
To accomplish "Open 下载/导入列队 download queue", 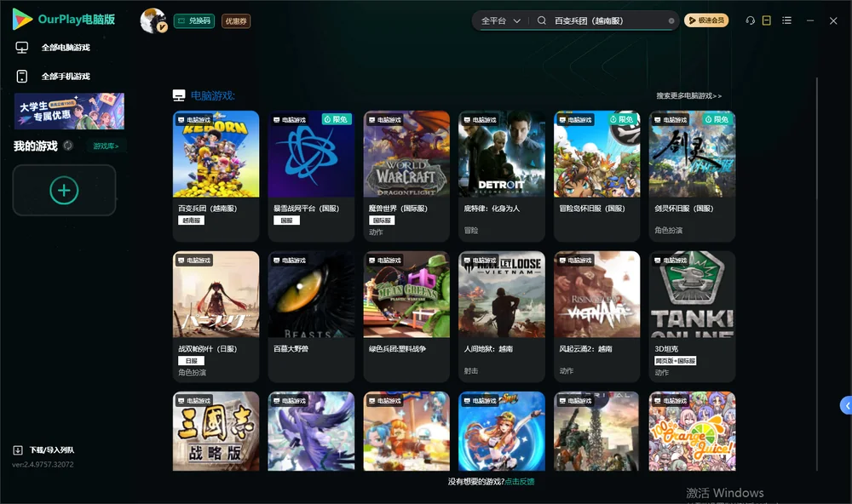I will coord(43,450).
